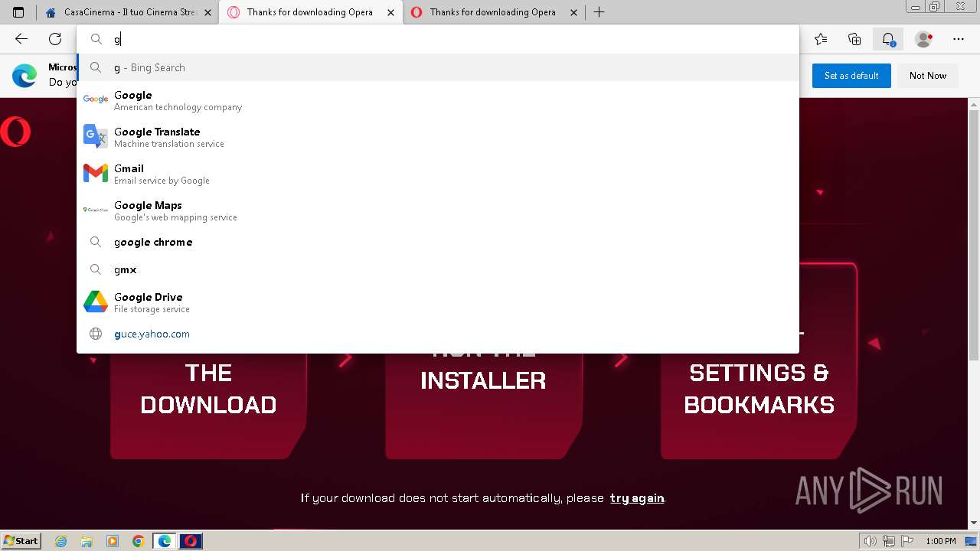Select the Microsoft Edge taskbar button
This screenshot has width=980, height=551.
click(x=165, y=541)
